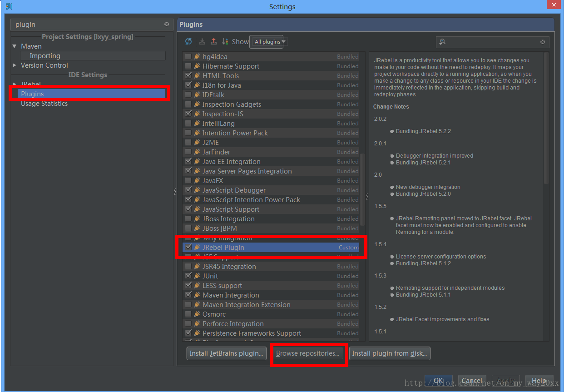Click the plugin search magnifier icon
Image resolution: width=564 pixels, height=392 pixels.
click(442, 42)
